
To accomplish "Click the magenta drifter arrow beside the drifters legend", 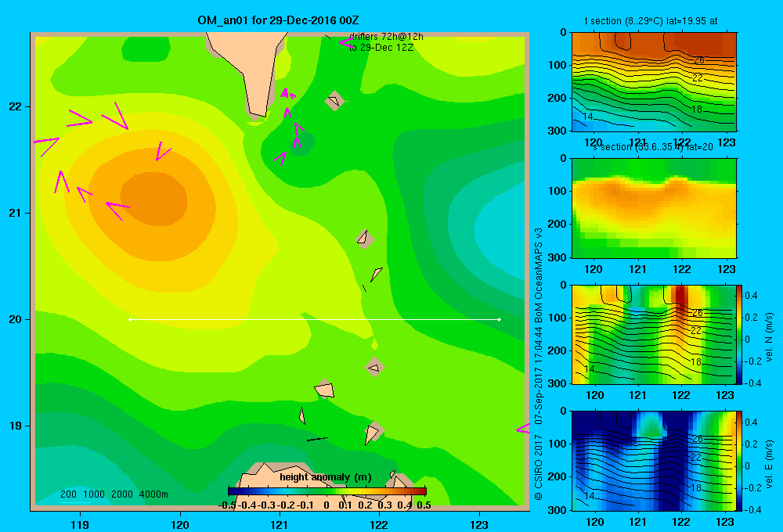I will (346, 42).
